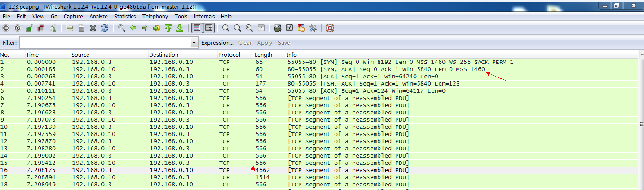
Task: Open help lifebuoy icon
Action: tap(330, 28)
